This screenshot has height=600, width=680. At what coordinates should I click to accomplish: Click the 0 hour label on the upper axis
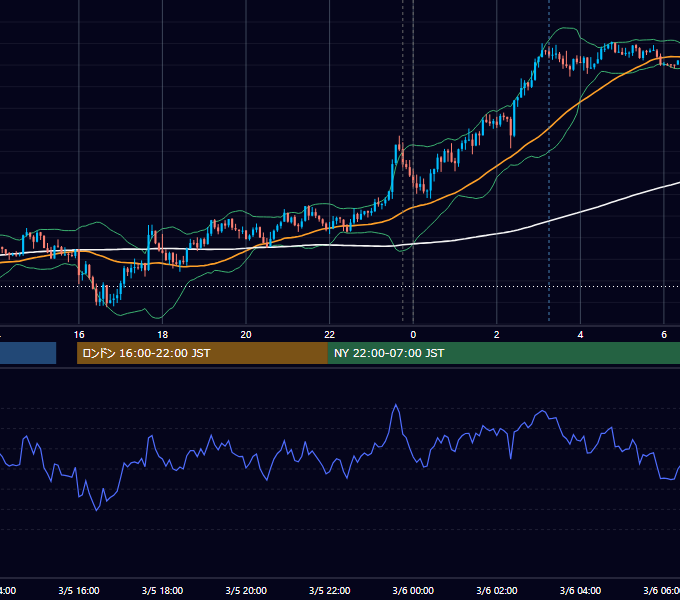tap(413, 335)
